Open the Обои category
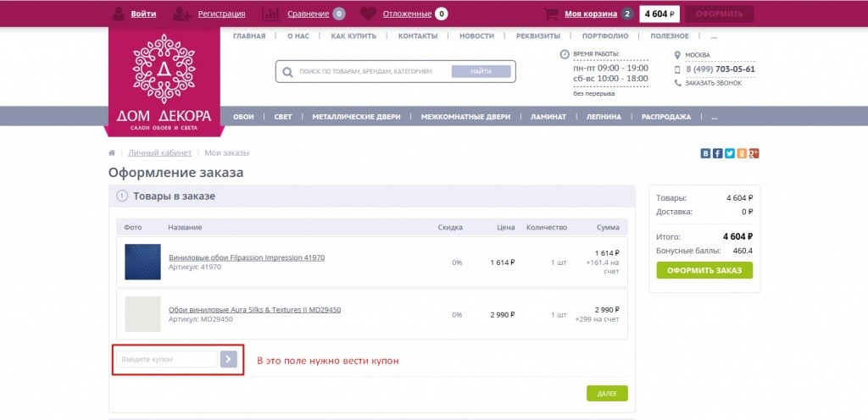Image resolution: width=868 pixels, height=420 pixels. 243,117
